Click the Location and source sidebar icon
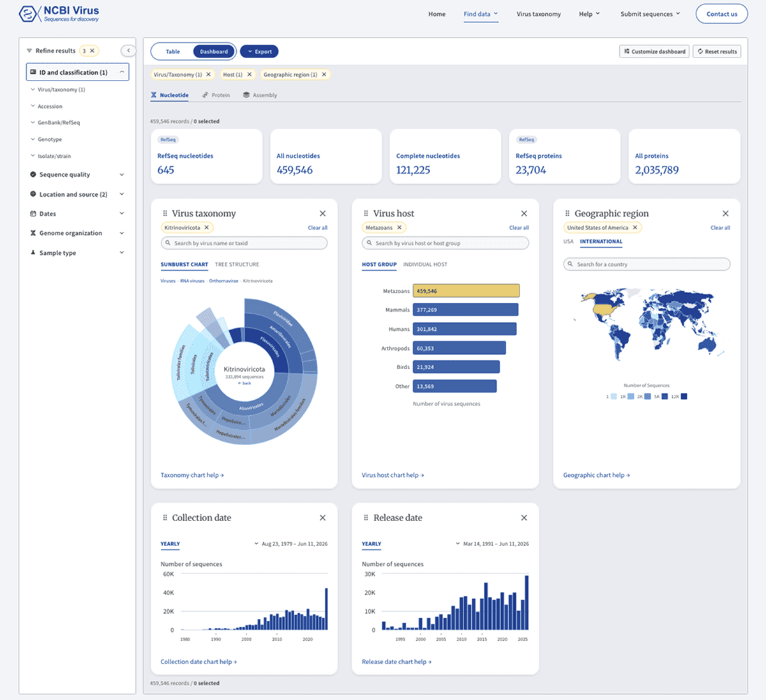 tap(33, 194)
